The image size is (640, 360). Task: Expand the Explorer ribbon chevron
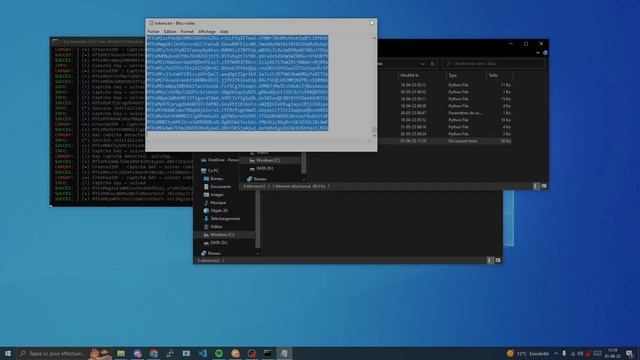[538, 53]
